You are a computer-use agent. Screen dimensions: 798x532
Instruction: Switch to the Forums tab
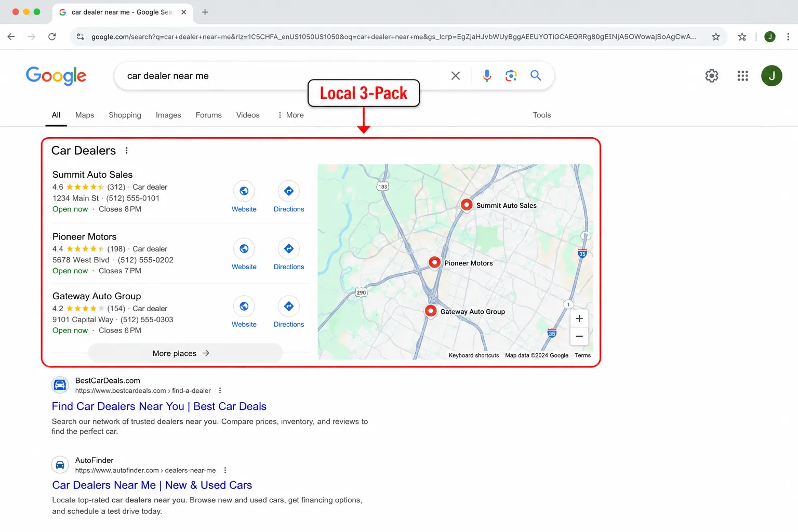[209, 115]
